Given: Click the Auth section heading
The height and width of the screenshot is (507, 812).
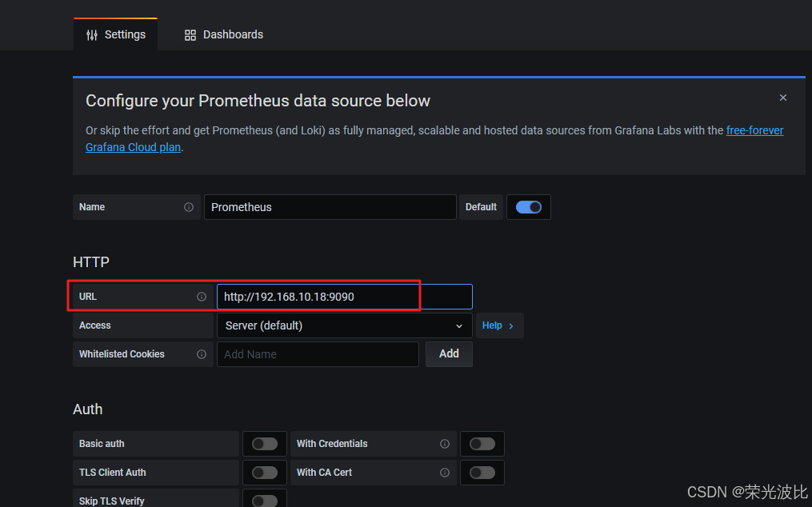Looking at the screenshot, I should pyautogui.click(x=87, y=409).
